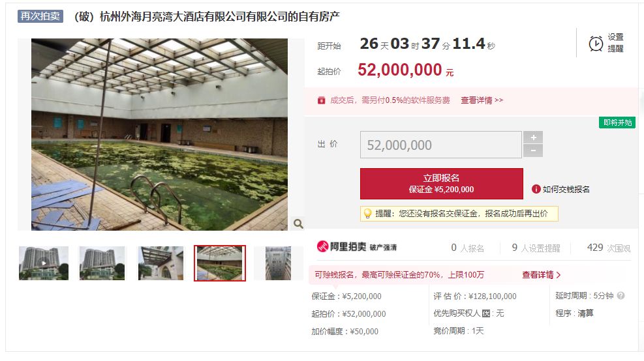The image size is (644, 361).
Task: Click the red gift icon in service fee notice
Action: pyautogui.click(x=321, y=100)
